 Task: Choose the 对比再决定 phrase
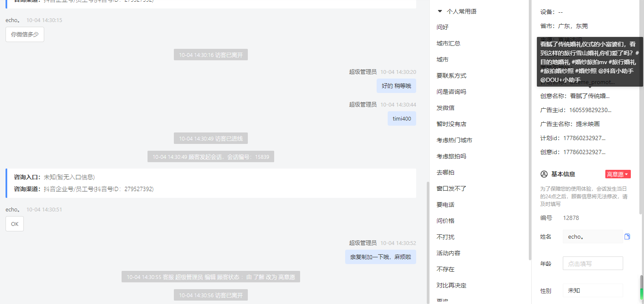451,285
